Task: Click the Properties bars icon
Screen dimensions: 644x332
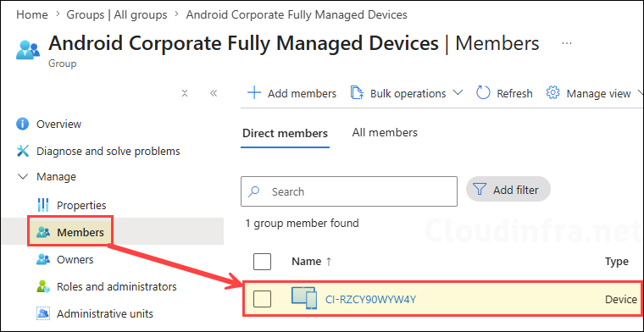Action: coord(43,205)
